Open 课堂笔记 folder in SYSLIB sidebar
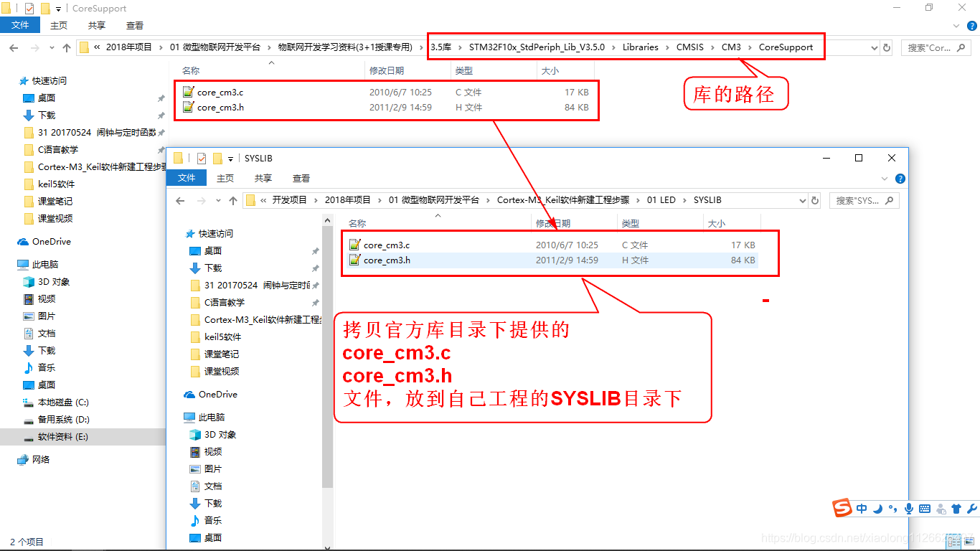The height and width of the screenshot is (551, 980). coord(222,354)
